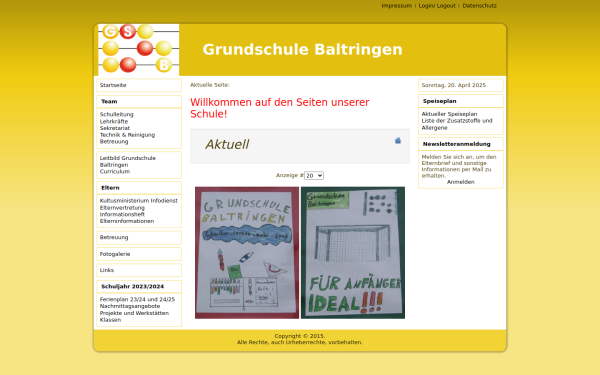Viewport: 600px width, 375px height.
Task: Click the Aktuell heading
Action: pos(227,144)
